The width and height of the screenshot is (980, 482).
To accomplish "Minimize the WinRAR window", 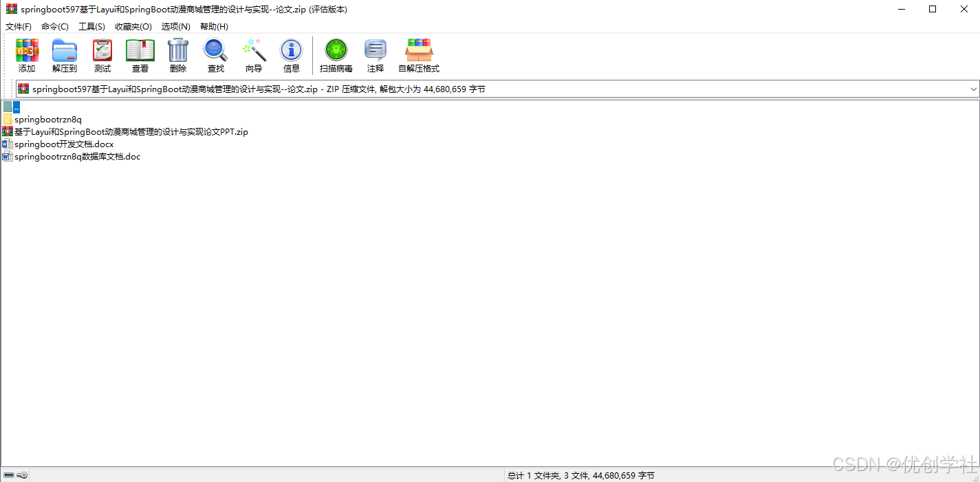I will click(x=901, y=10).
